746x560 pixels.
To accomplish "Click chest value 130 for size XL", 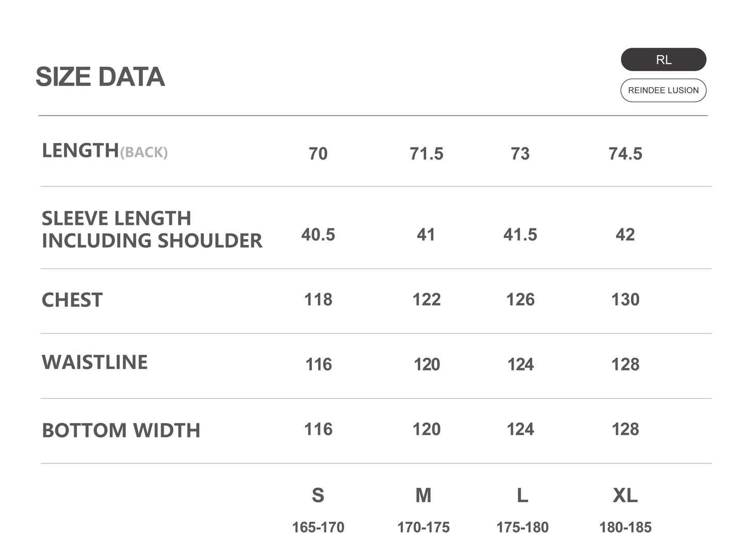I will click(625, 300).
